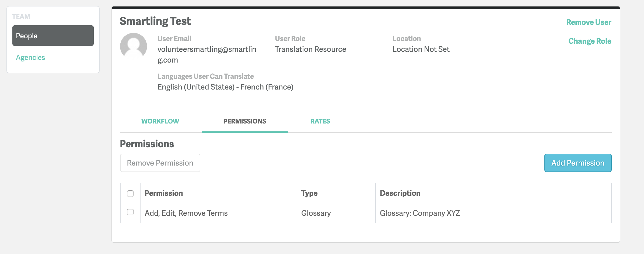Viewport: 644px width, 254px height.
Task: Click the Add, Edit, Remove Terms cell
Action: pyautogui.click(x=186, y=213)
